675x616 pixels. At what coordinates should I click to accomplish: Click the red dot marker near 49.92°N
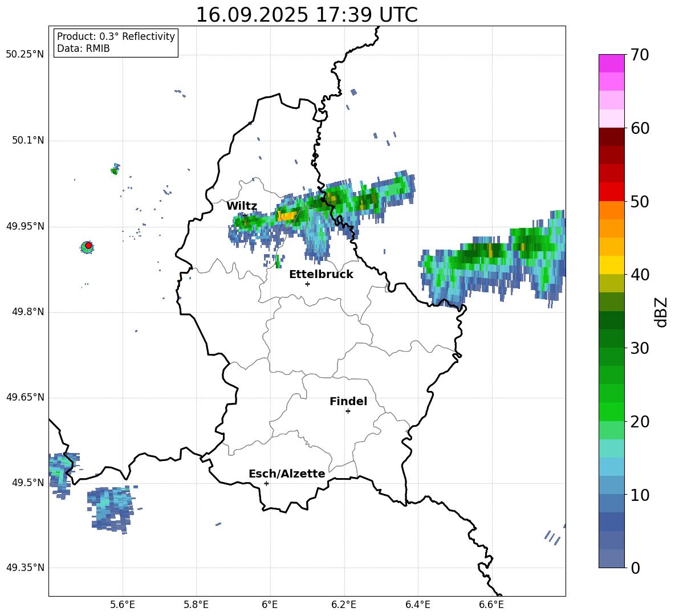coord(88,246)
